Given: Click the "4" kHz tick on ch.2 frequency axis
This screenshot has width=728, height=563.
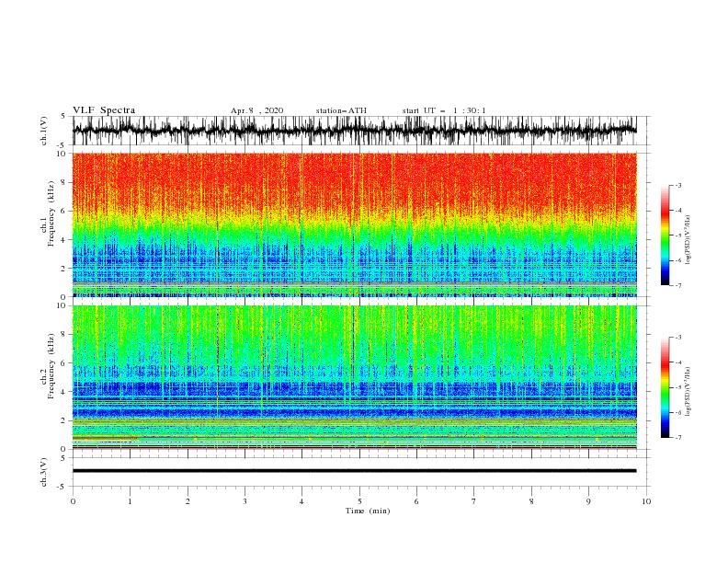Looking at the screenshot, I should pyautogui.click(x=63, y=392).
